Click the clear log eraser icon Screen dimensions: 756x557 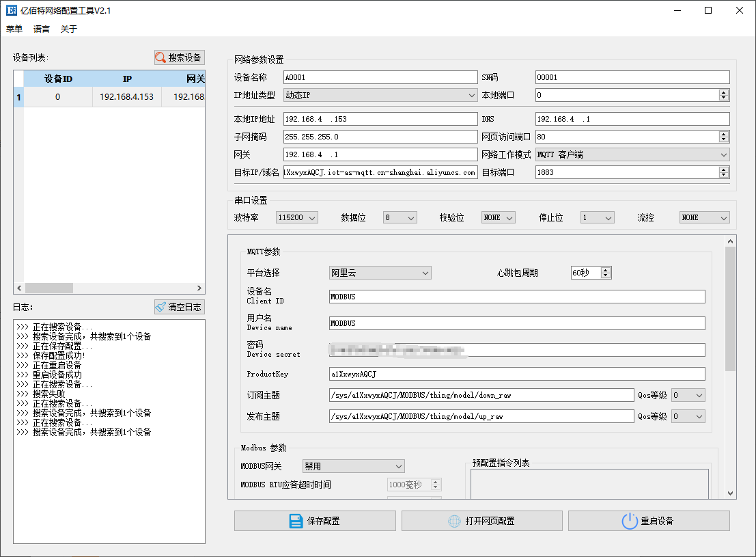click(x=161, y=308)
